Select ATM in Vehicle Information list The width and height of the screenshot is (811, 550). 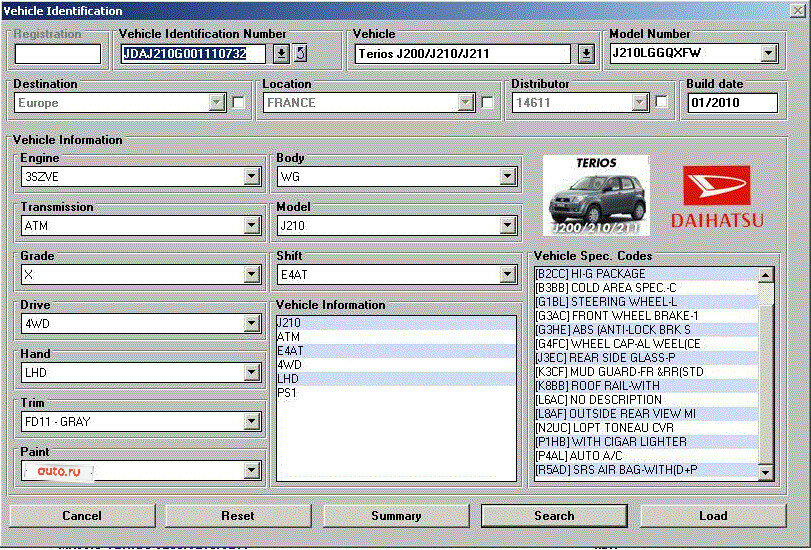click(x=396, y=337)
